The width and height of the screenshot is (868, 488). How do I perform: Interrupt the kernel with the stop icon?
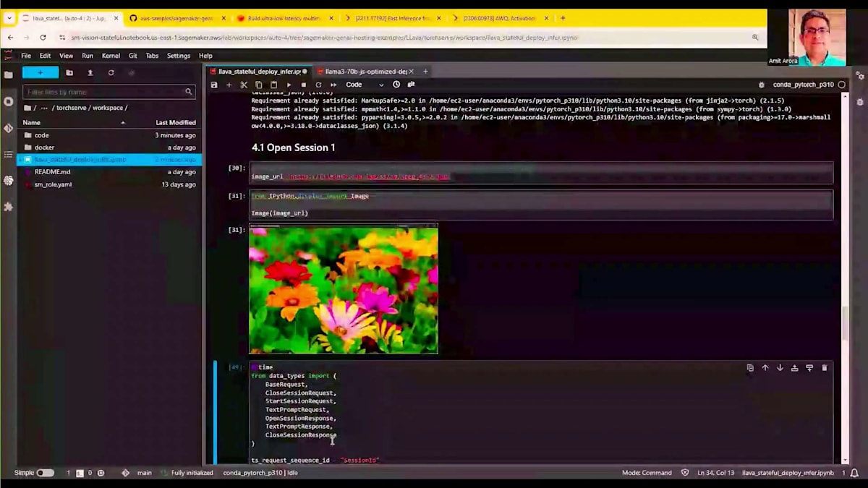303,85
